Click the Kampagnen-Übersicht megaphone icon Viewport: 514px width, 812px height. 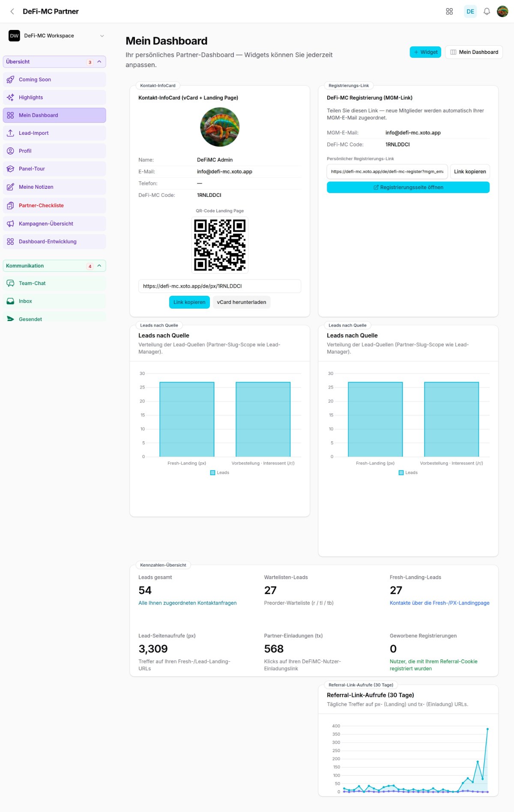pyautogui.click(x=10, y=223)
